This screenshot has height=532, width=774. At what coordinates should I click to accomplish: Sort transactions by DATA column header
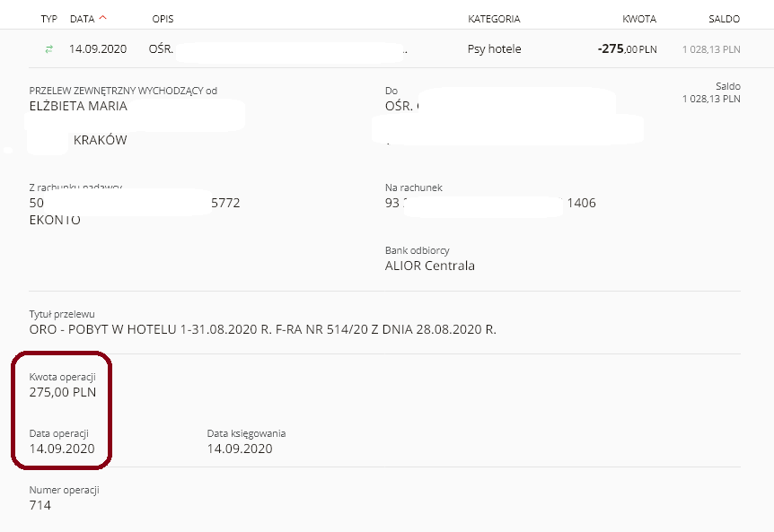pyautogui.click(x=82, y=19)
